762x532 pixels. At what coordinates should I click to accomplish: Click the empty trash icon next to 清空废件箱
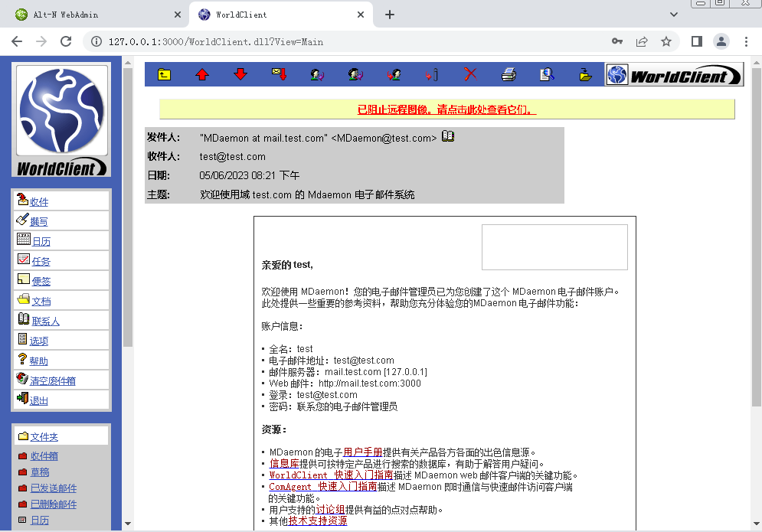click(22, 378)
